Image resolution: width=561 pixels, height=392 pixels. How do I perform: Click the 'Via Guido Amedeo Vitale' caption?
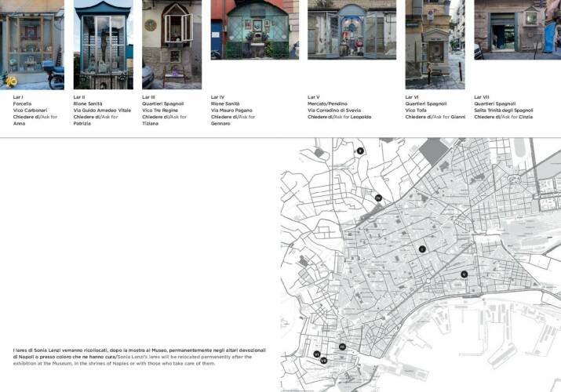[102, 111]
